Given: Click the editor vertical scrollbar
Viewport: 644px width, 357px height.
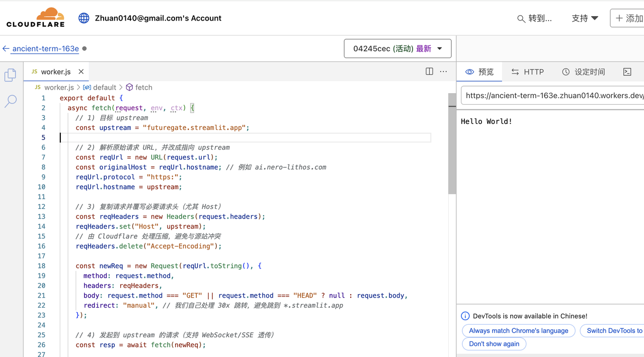Looking at the screenshot, I should [x=452, y=144].
